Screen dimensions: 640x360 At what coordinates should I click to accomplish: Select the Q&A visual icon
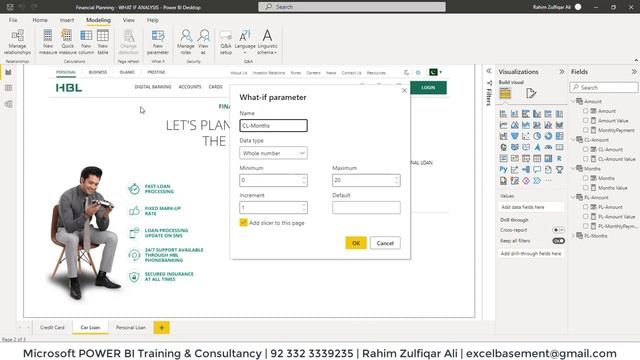point(537,169)
